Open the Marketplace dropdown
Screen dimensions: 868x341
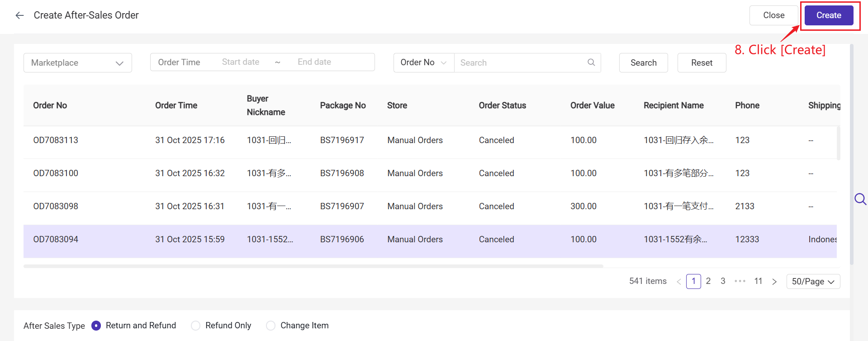[77, 63]
